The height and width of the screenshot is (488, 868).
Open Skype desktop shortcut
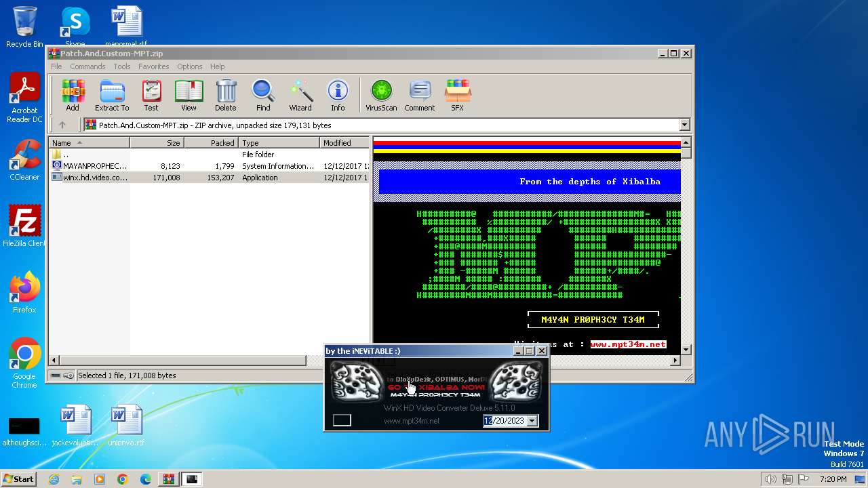pyautogui.click(x=75, y=27)
